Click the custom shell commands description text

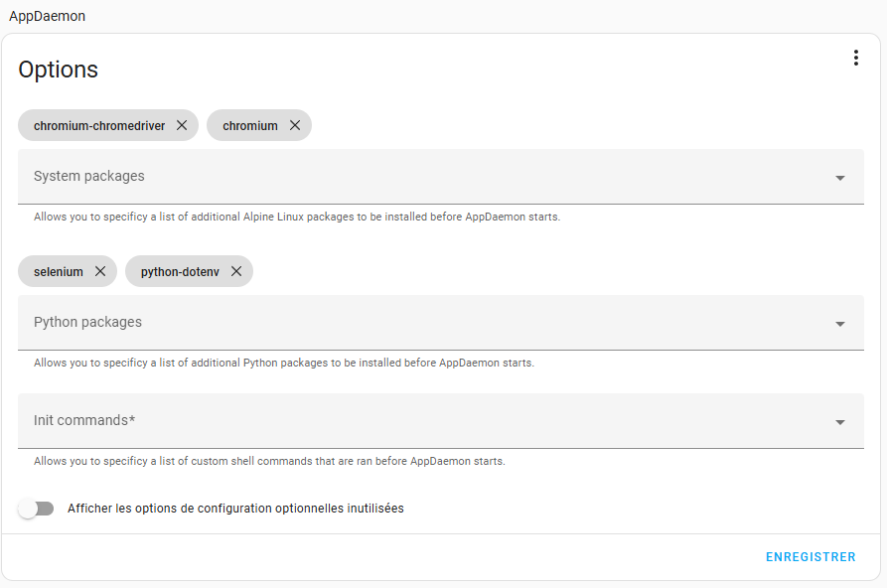(269, 461)
